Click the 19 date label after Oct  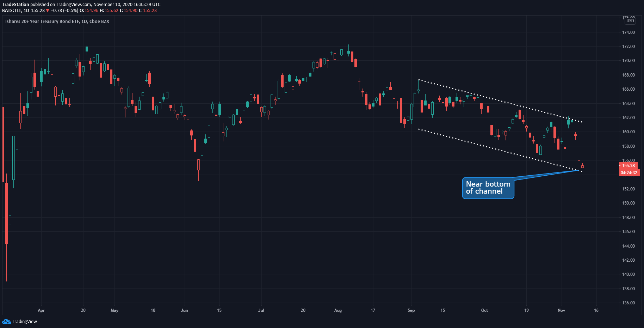tap(526, 310)
